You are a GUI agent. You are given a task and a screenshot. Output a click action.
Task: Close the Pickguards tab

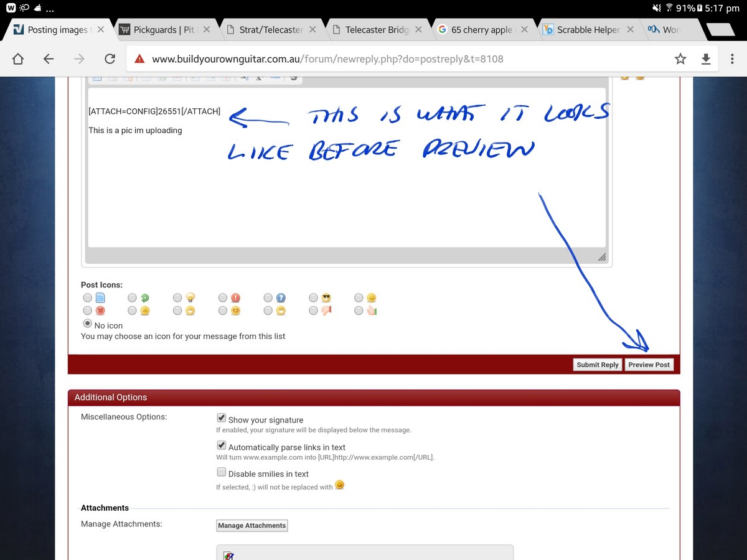[207, 29]
